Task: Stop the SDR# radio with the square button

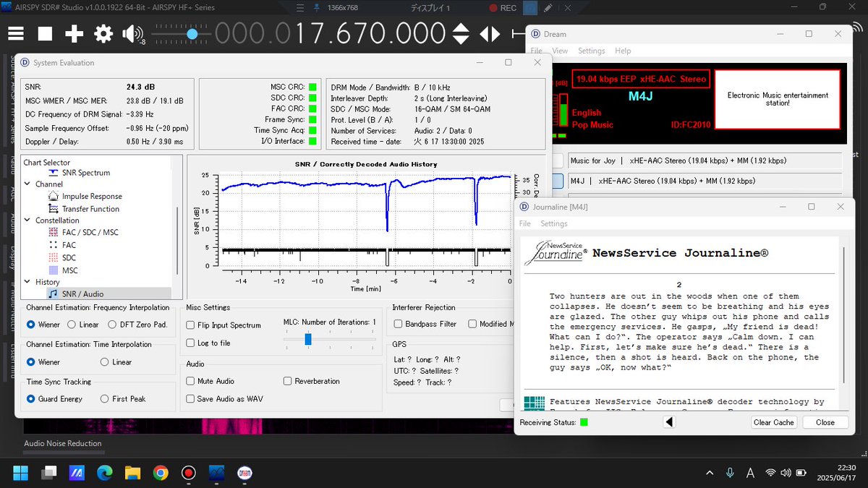Action: point(46,33)
